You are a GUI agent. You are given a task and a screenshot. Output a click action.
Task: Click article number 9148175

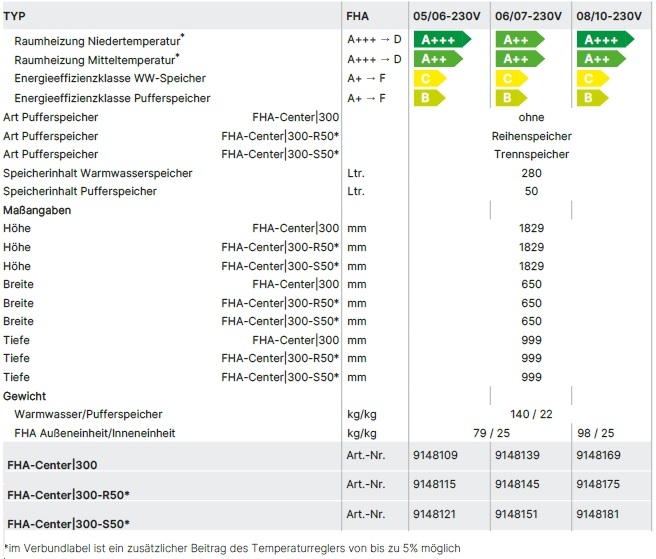point(598,485)
